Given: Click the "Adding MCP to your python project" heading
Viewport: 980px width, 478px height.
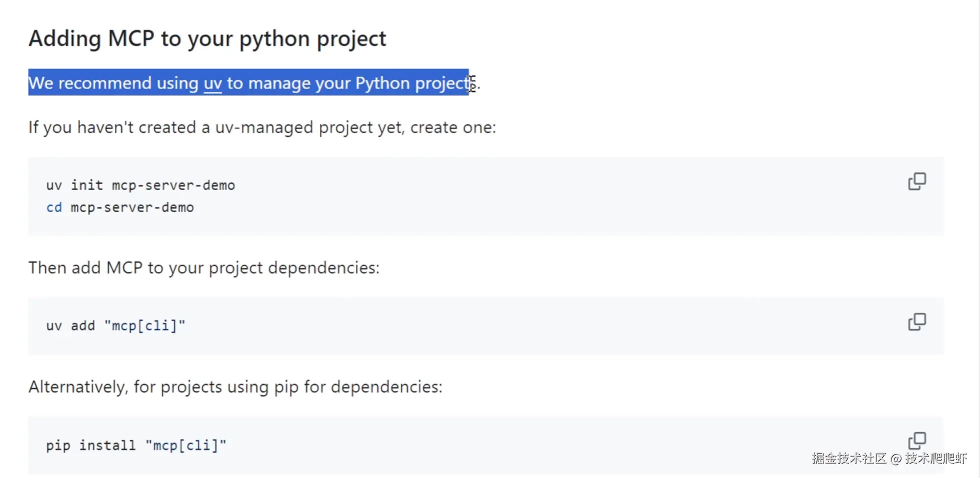Looking at the screenshot, I should pyautogui.click(x=207, y=39).
